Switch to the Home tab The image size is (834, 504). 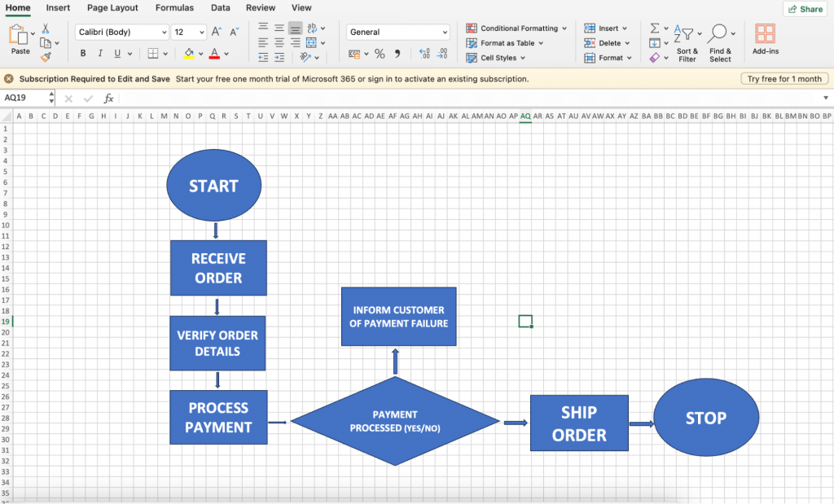18,8
